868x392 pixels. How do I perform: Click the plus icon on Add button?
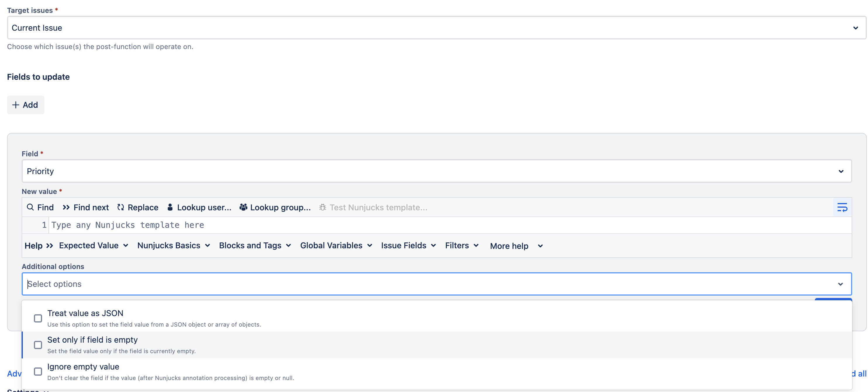[15, 105]
